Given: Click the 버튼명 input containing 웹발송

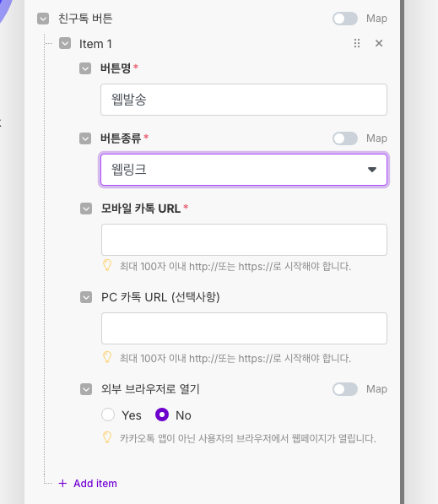Looking at the screenshot, I should coord(244,100).
